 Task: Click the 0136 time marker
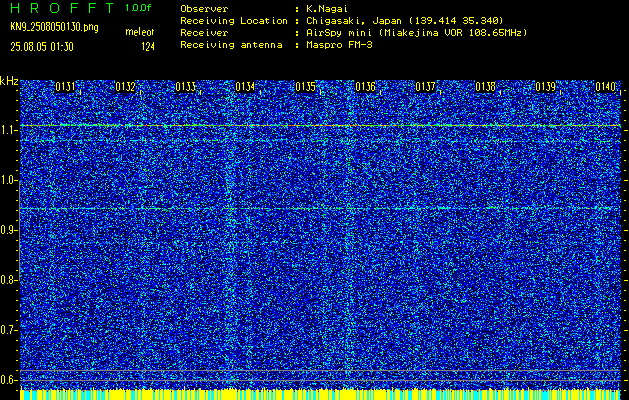pyautogui.click(x=365, y=87)
